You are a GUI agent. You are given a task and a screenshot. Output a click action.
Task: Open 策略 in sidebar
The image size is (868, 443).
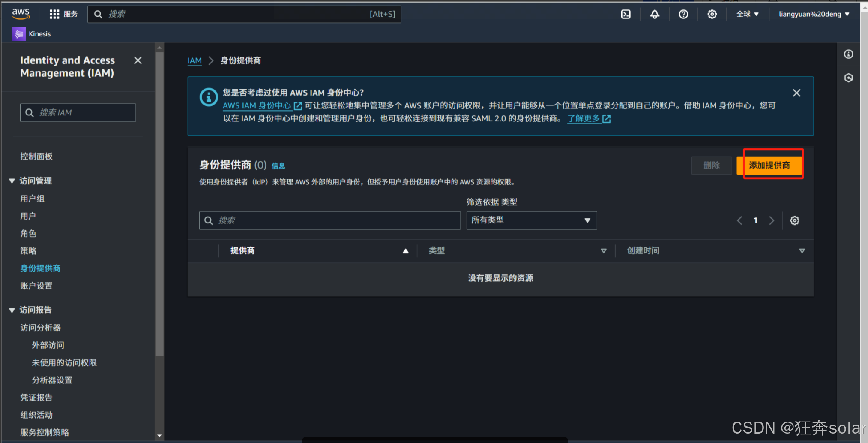click(x=28, y=251)
